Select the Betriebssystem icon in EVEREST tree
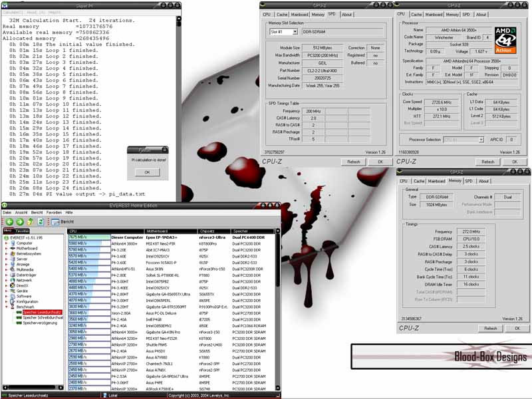This screenshot has width=532, height=399. pos(13,253)
